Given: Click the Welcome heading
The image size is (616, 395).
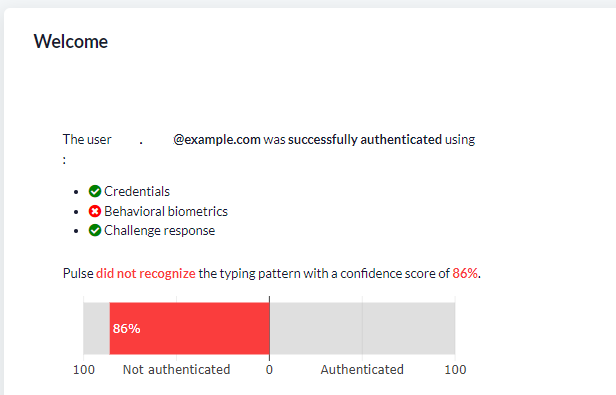Looking at the screenshot, I should (x=71, y=41).
